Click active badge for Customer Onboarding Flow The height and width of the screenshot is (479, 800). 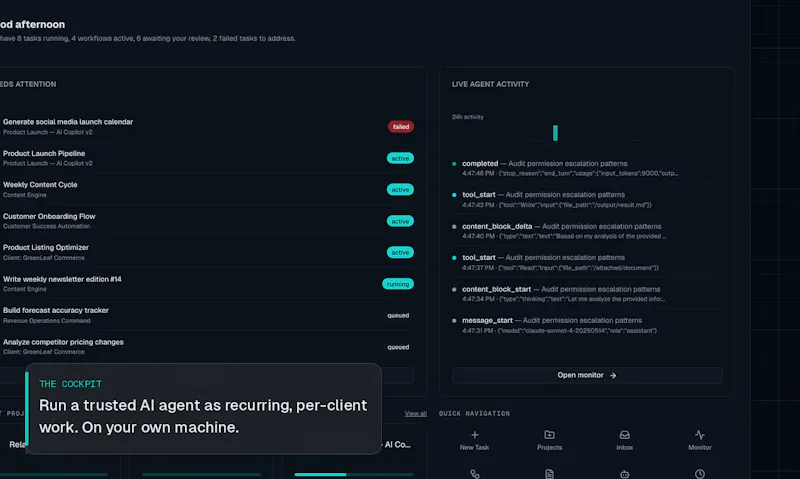[x=400, y=221]
